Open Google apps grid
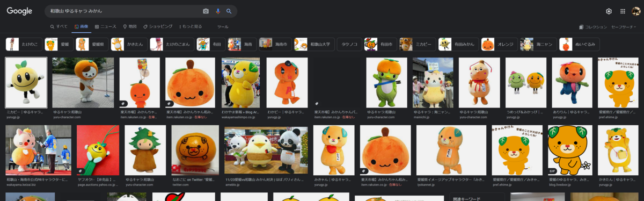This screenshot has height=201, width=644. click(x=623, y=11)
